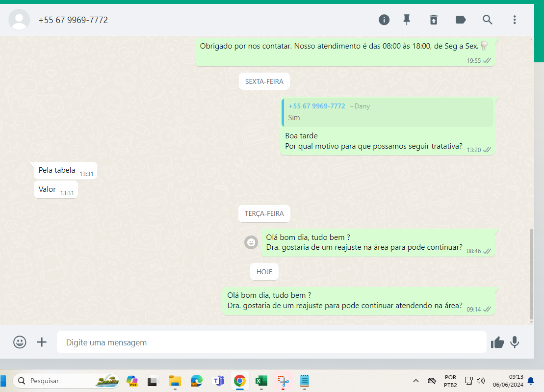Click the contact profile avatar
544x392 pixels.
(x=19, y=20)
